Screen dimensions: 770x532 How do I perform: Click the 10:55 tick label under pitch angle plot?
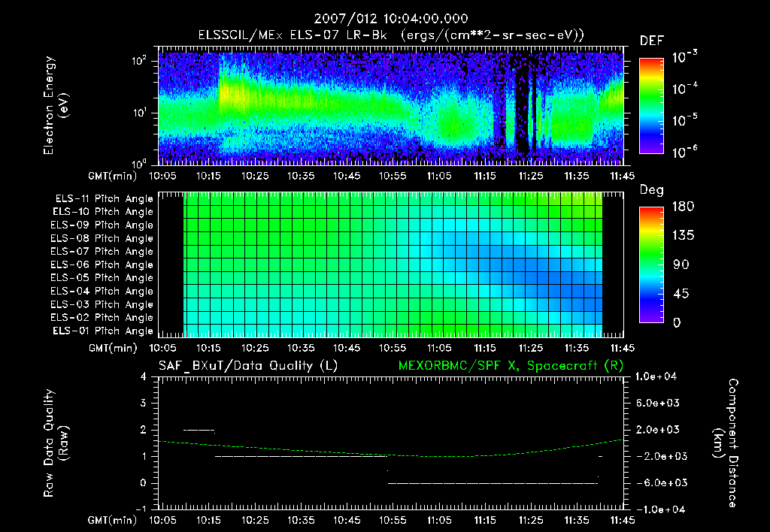tap(393, 349)
